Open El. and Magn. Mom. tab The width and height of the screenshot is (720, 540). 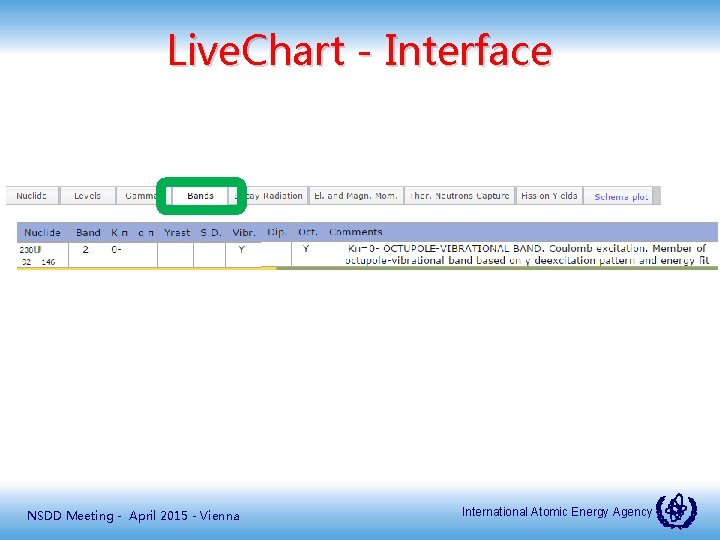point(356,196)
